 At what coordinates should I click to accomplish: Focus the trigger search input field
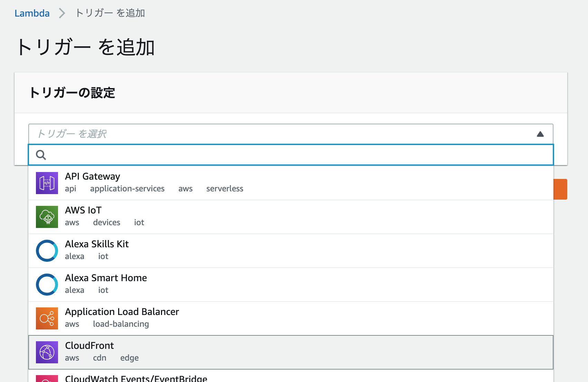(291, 155)
